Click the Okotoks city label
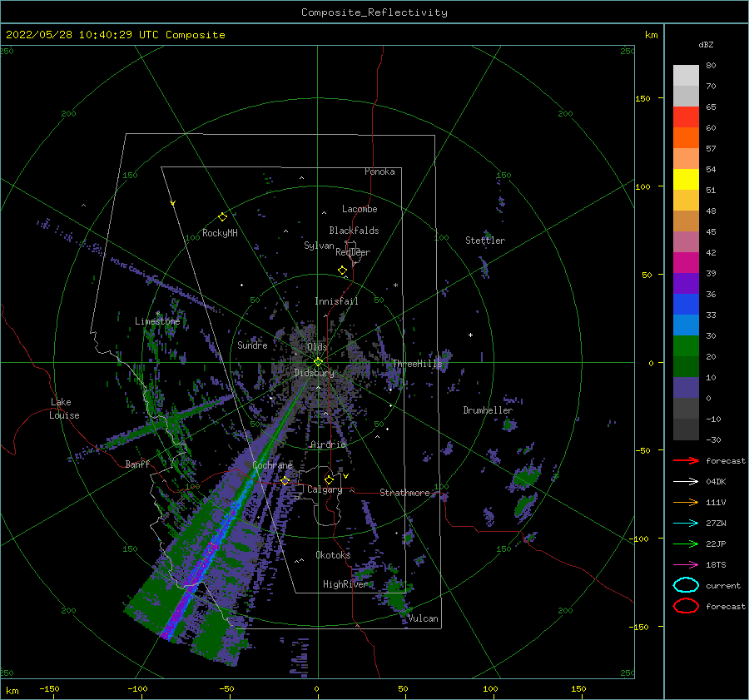Image resolution: width=749 pixels, height=700 pixels. [333, 555]
